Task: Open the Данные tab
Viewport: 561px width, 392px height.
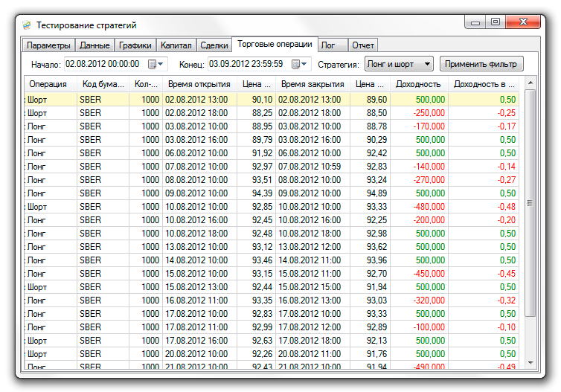Action: (x=95, y=45)
